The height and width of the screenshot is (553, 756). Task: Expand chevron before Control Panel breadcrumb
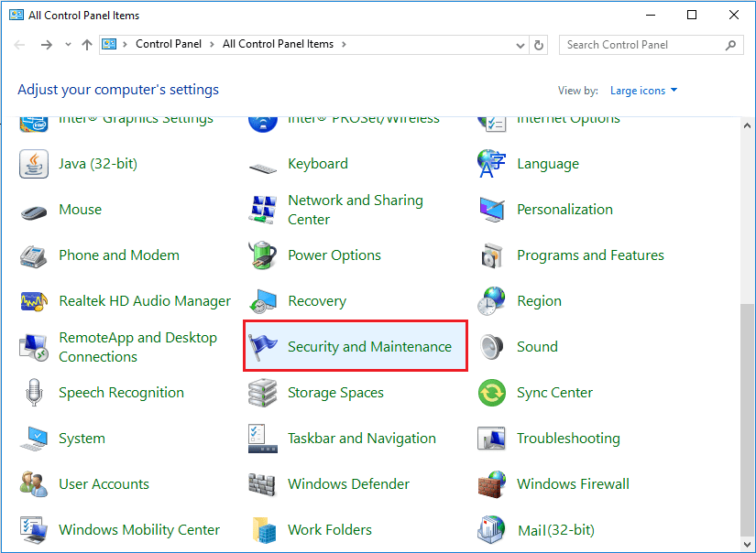(x=125, y=44)
